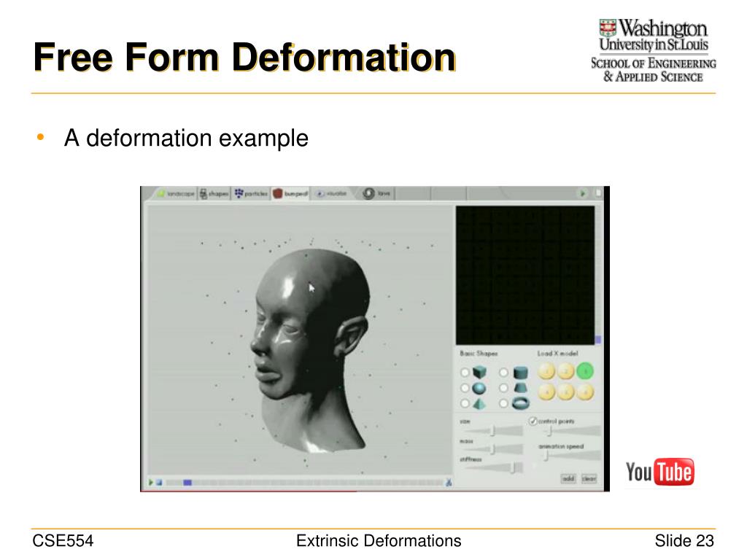Image resolution: width=747 pixels, height=560 pixels.
Task: Play the timeline animation
Action: pyautogui.click(x=150, y=483)
